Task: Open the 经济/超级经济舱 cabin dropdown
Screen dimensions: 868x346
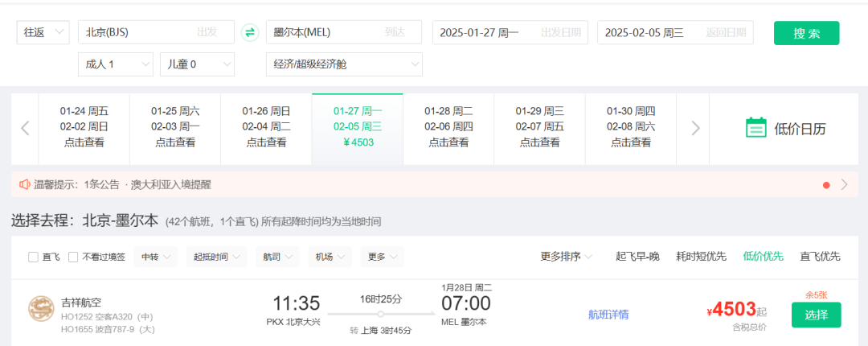Action: coord(344,64)
